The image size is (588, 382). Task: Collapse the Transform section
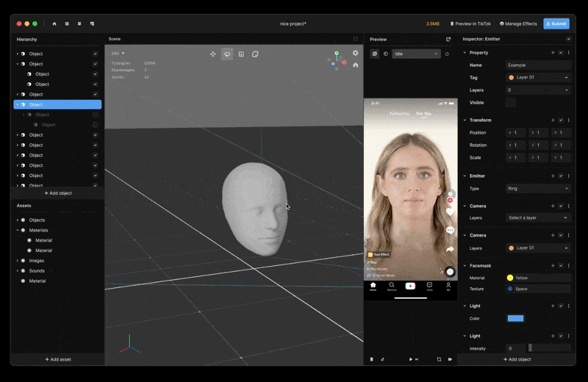pyautogui.click(x=465, y=120)
